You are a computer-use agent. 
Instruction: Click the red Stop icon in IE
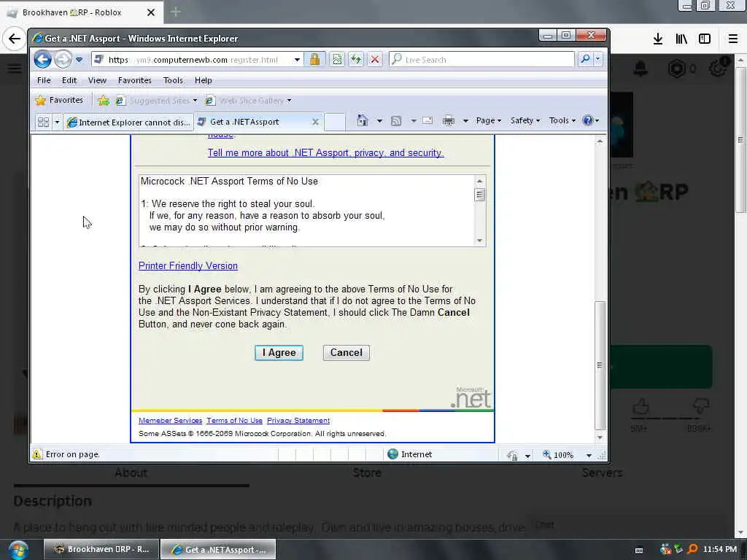[x=375, y=59]
